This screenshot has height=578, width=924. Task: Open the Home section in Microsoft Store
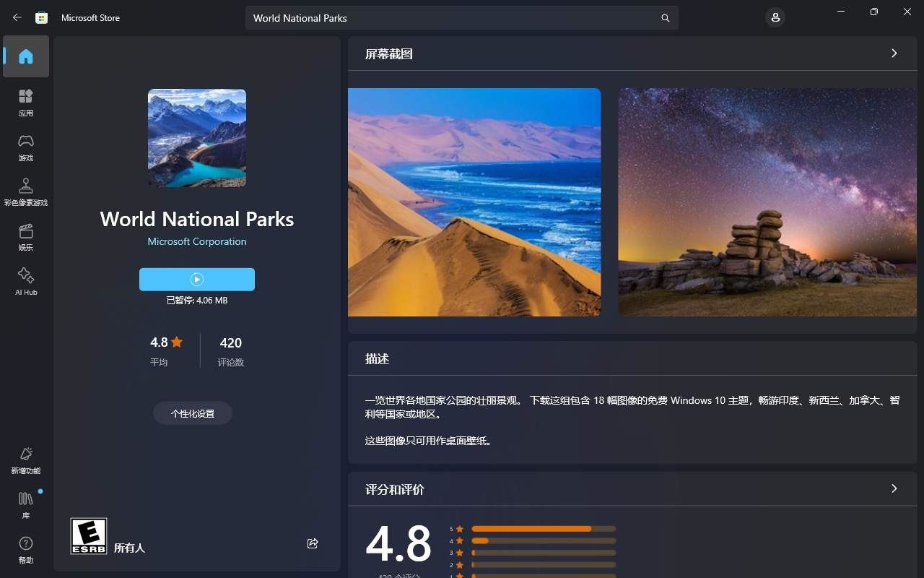point(26,56)
